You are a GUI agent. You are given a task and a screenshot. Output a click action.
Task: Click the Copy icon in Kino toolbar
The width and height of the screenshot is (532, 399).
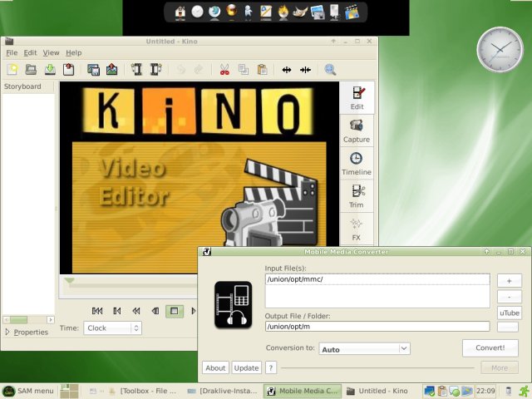[x=244, y=70]
